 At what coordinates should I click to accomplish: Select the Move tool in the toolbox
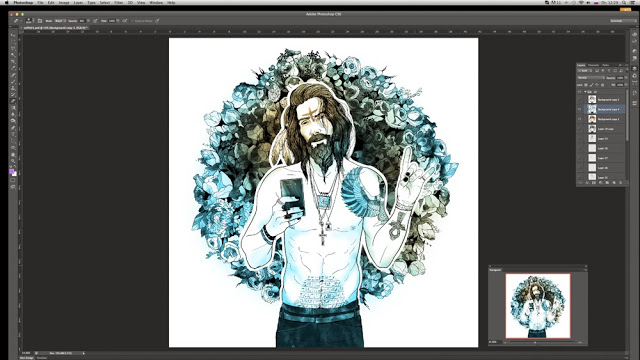click(13, 36)
